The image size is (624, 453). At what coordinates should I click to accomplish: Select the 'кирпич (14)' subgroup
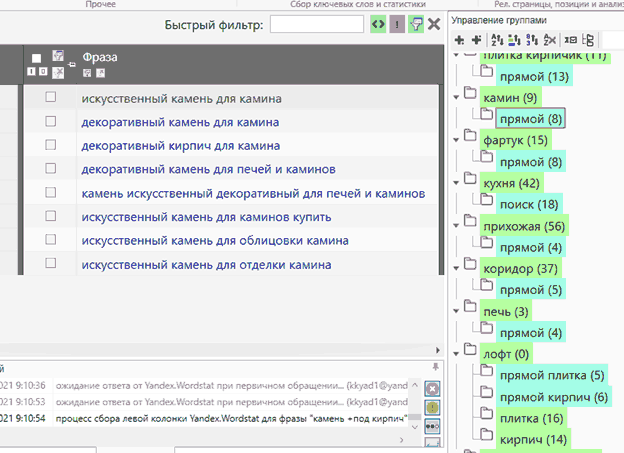[533, 439]
